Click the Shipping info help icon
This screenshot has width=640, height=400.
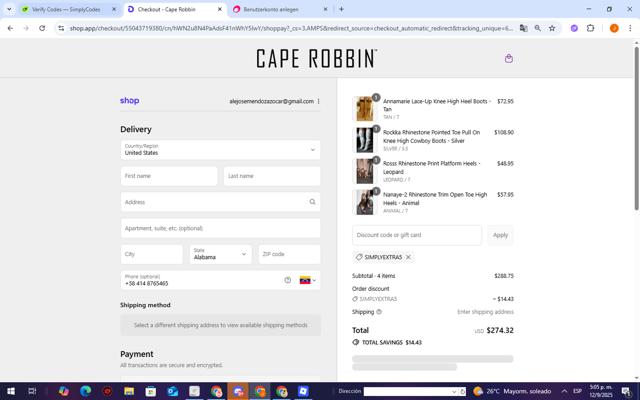point(379,312)
